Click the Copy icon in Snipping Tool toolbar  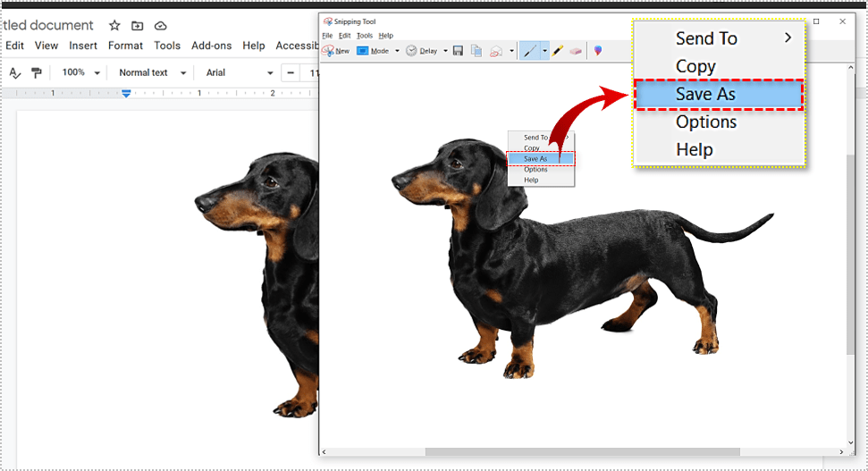(x=476, y=51)
